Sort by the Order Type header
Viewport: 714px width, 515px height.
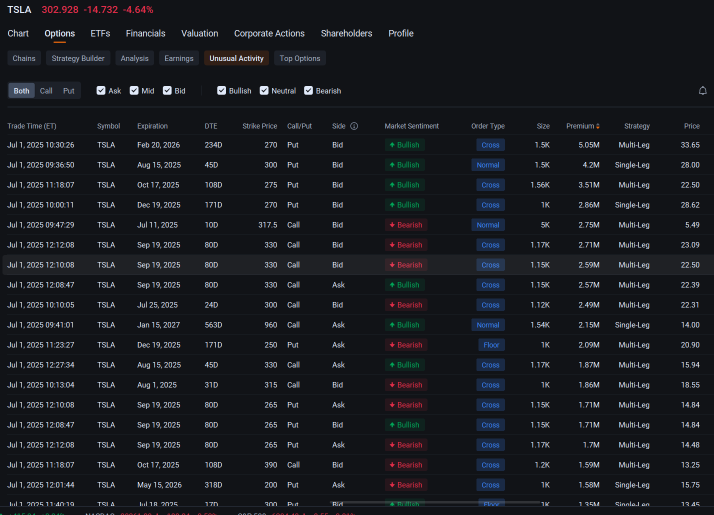(488, 126)
